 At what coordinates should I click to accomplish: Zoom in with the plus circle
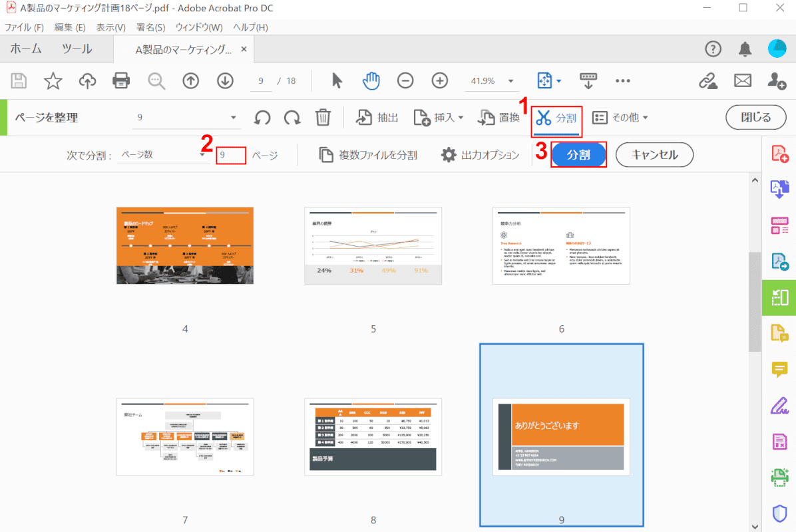440,80
